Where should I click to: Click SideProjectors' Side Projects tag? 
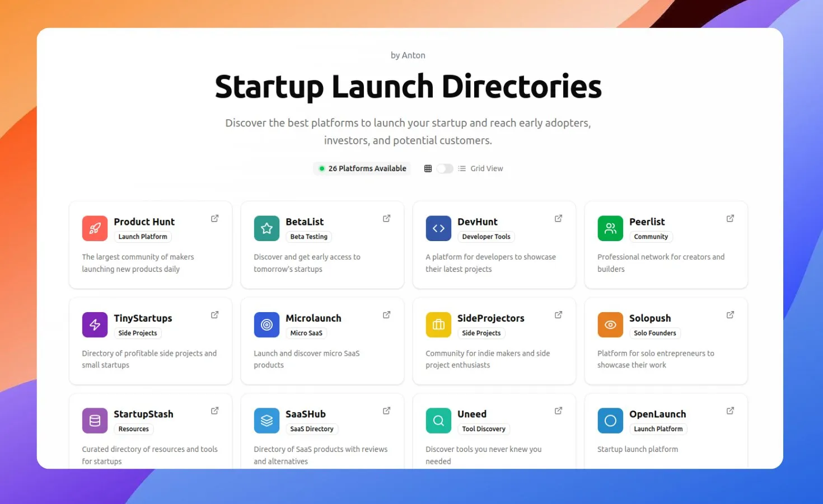[481, 333]
